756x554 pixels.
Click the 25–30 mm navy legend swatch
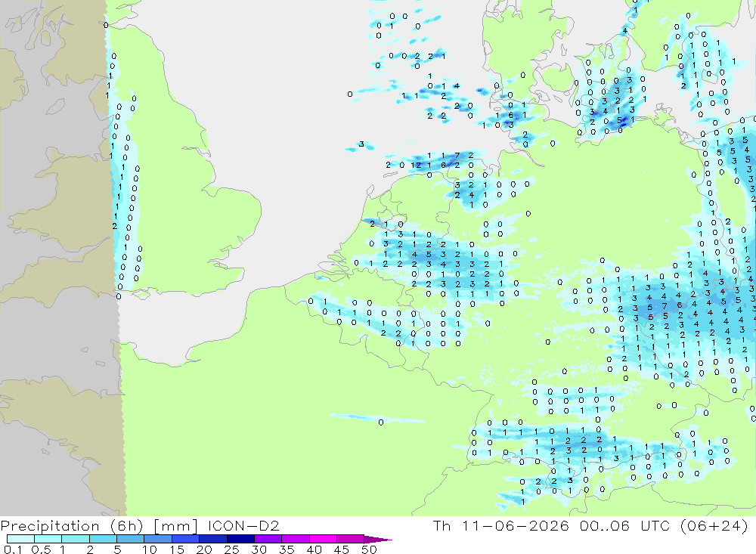click(x=240, y=539)
